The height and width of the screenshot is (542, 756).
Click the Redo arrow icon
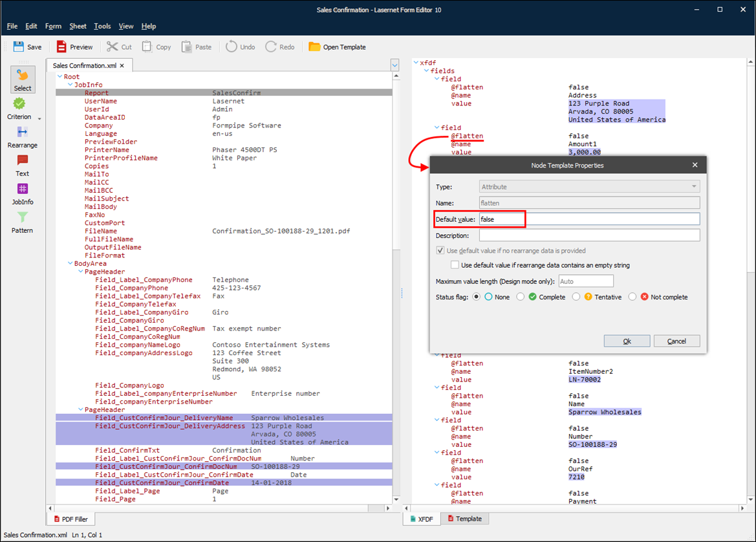271,47
